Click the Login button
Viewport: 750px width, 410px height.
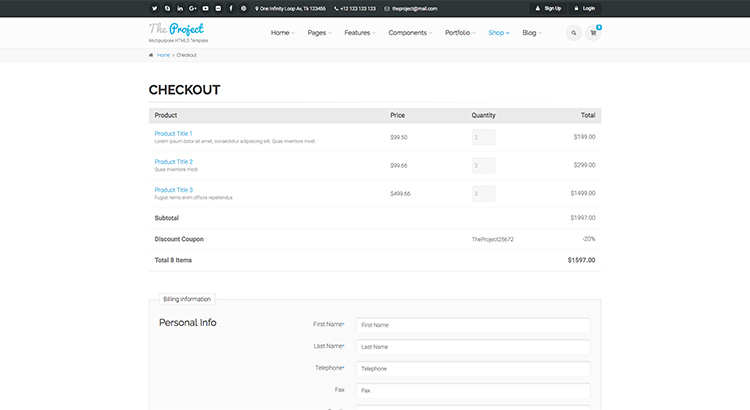click(x=586, y=8)
